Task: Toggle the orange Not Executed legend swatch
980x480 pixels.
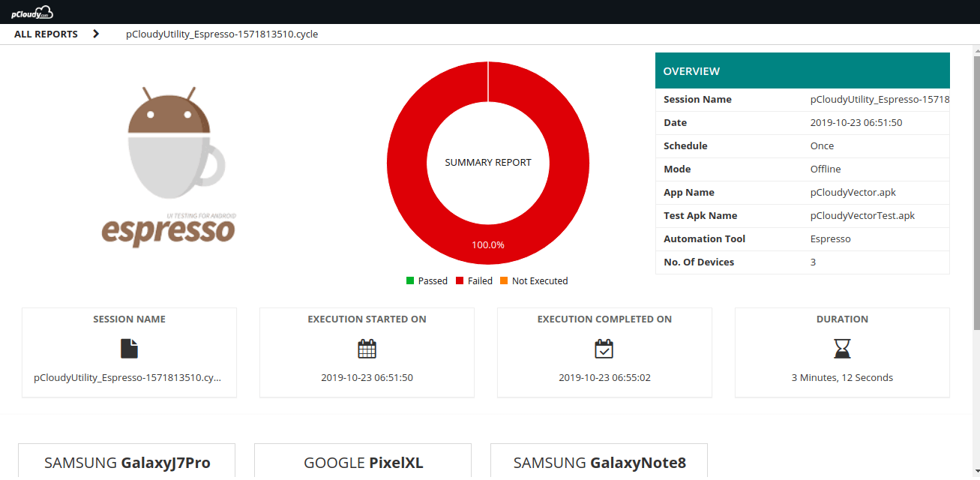Action: (x=504, y=281)
